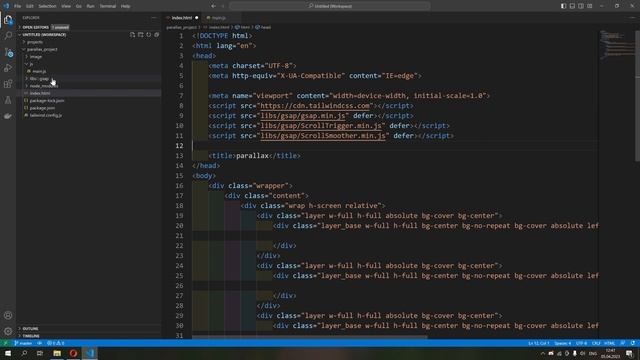Toggle the bottom panel visibility

click(572, 6)
